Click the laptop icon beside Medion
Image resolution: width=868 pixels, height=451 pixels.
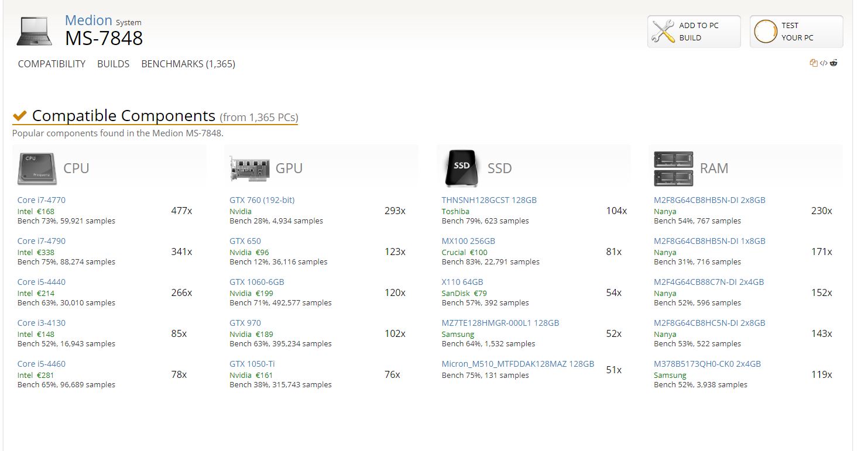pyautogui.click(x=35, y=32)
